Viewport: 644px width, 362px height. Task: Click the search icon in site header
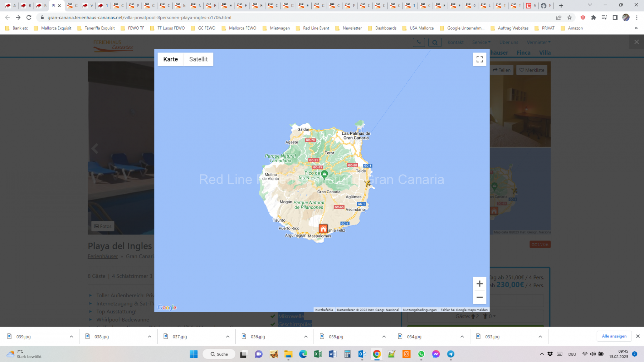point(435,43)
